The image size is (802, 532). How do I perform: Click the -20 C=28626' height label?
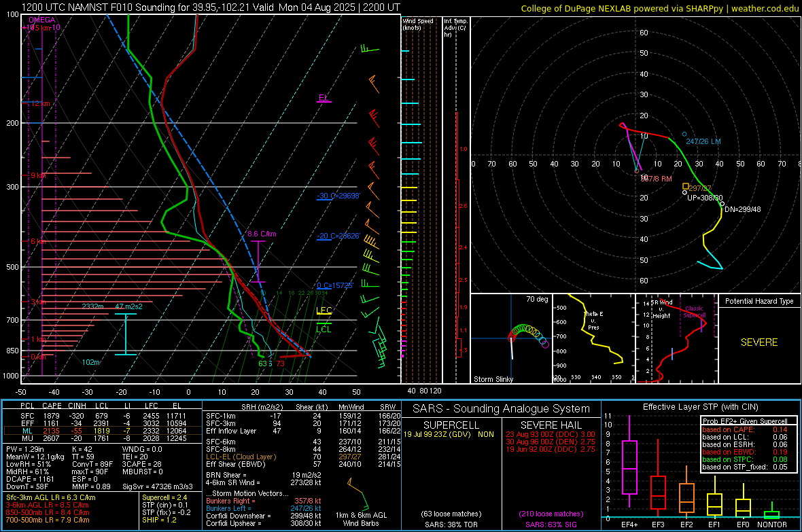(x=338, y=236)
